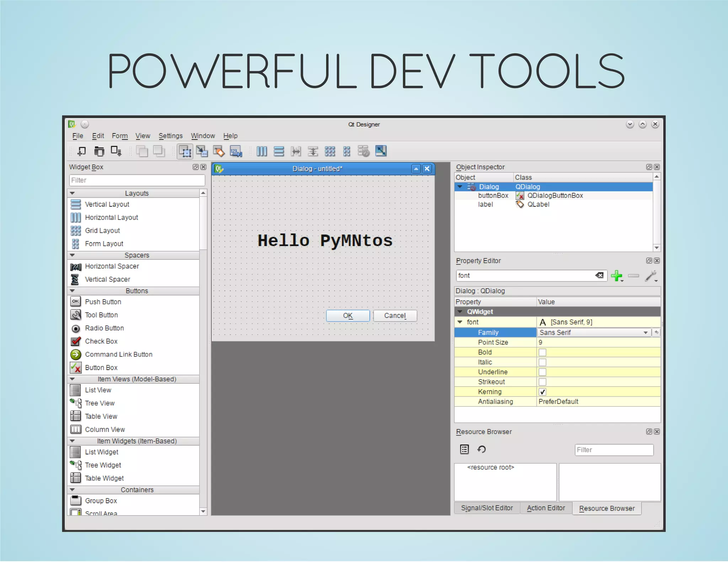
Task: Collapse the Containers category
Action: pyautogui.click(x=73, y=490)
